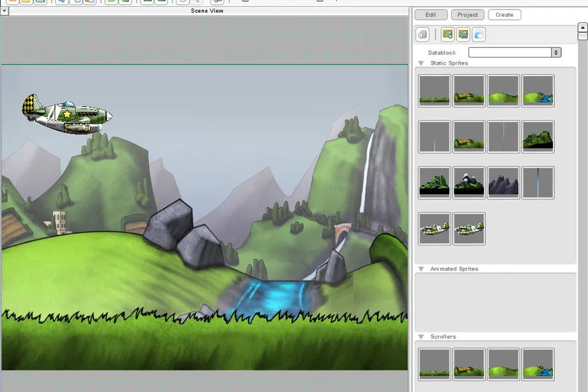
Task: Pick the first airplane sprite thumbnail
Action: (x=435, y=229)
